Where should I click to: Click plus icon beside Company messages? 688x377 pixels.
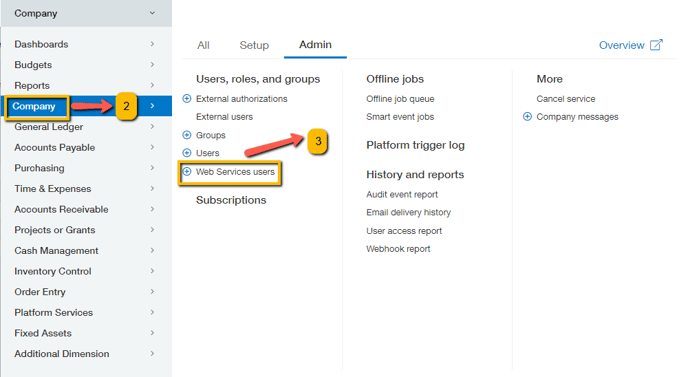click(x=527, y=117)
